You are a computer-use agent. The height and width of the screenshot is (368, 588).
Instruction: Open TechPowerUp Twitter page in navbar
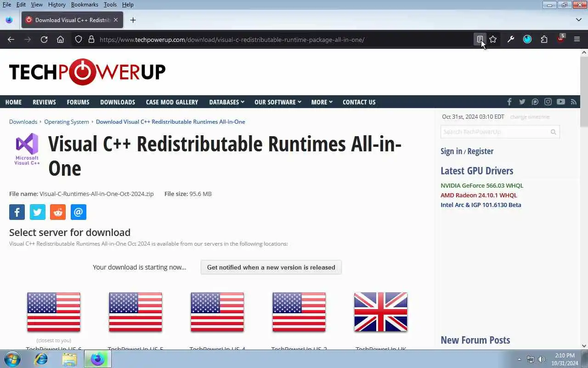tap(522, 102)
